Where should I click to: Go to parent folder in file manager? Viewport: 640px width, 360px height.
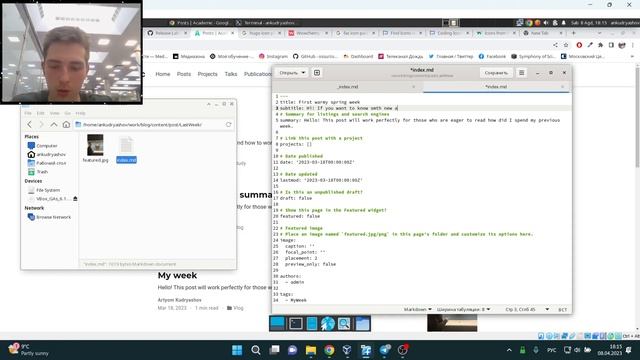53,124
